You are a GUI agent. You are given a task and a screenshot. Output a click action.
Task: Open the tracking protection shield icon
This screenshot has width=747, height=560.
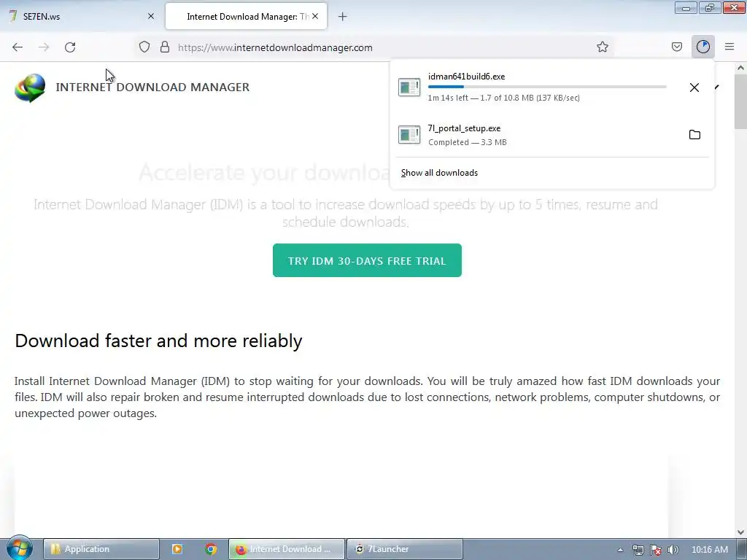click(x=144, y=47)
